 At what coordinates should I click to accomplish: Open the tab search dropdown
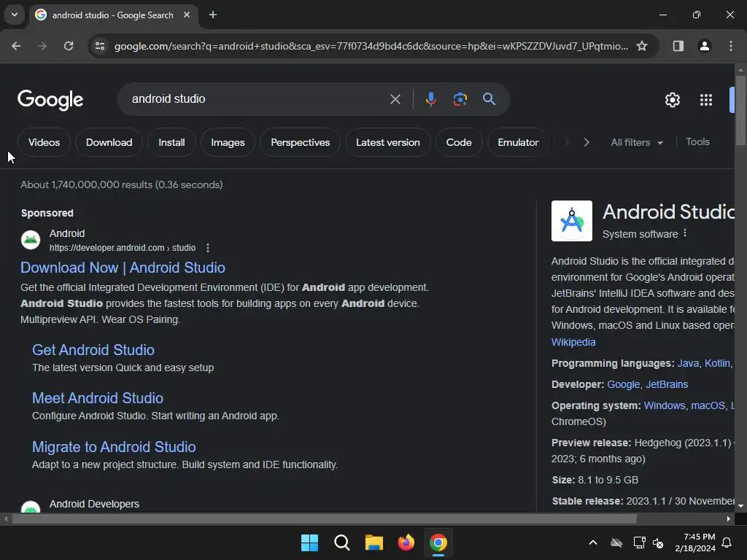(x=15, y=15)
